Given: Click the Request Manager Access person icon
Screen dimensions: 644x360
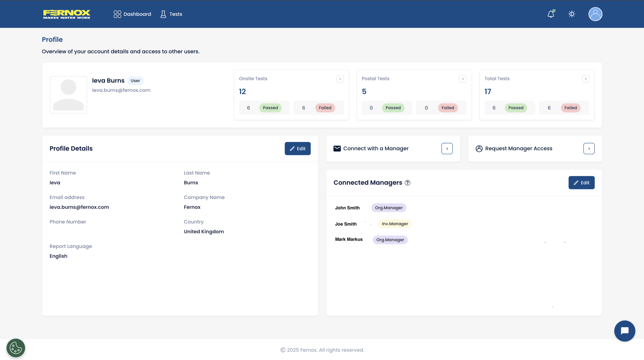Looking at the screenshot, I should pos(479,149).
